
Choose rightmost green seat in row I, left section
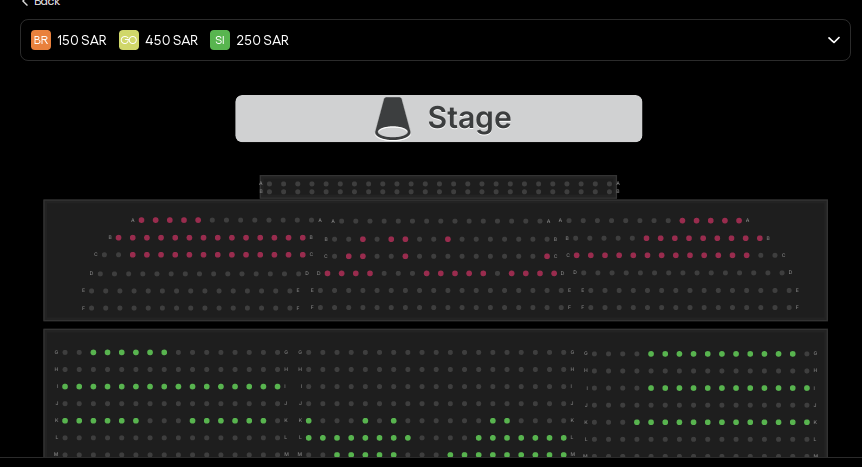pos(277,386)
